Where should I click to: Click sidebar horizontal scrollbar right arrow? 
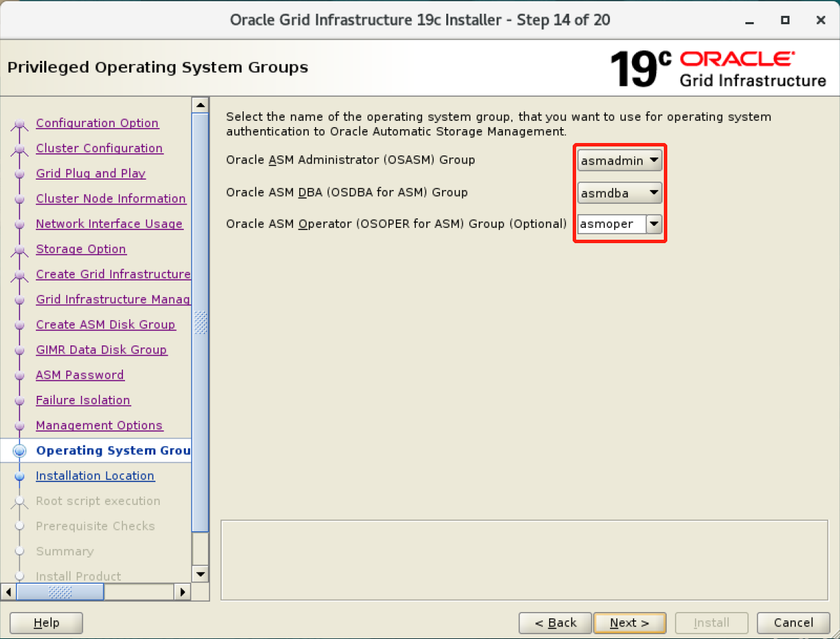tap(182, 592)
